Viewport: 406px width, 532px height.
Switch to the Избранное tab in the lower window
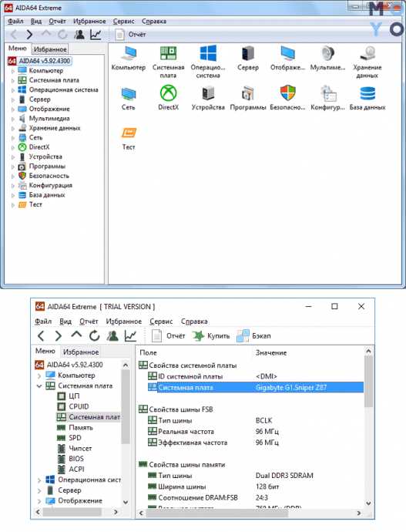[x=81, y=352]
